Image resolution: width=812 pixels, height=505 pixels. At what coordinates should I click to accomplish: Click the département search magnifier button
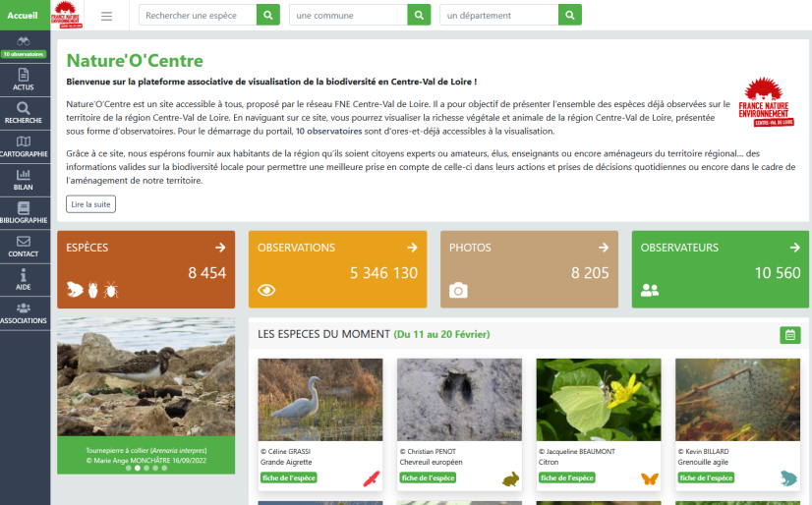pos(569,15)
